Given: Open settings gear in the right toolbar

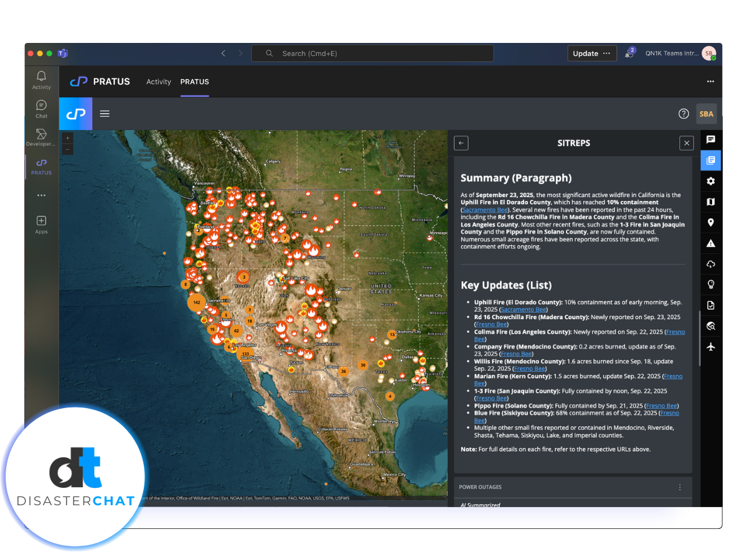Looking at the screenshot, I should pyautogui.click(x=710, y=181).
